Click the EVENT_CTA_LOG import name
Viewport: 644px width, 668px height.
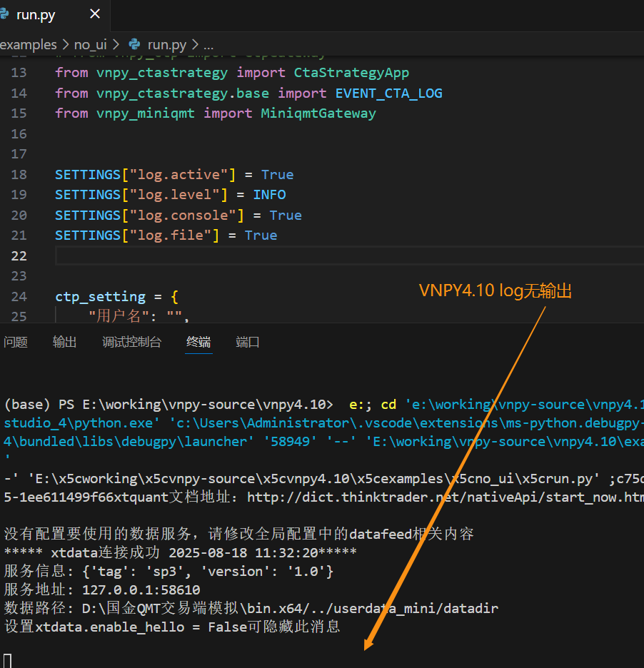point(388,93)
